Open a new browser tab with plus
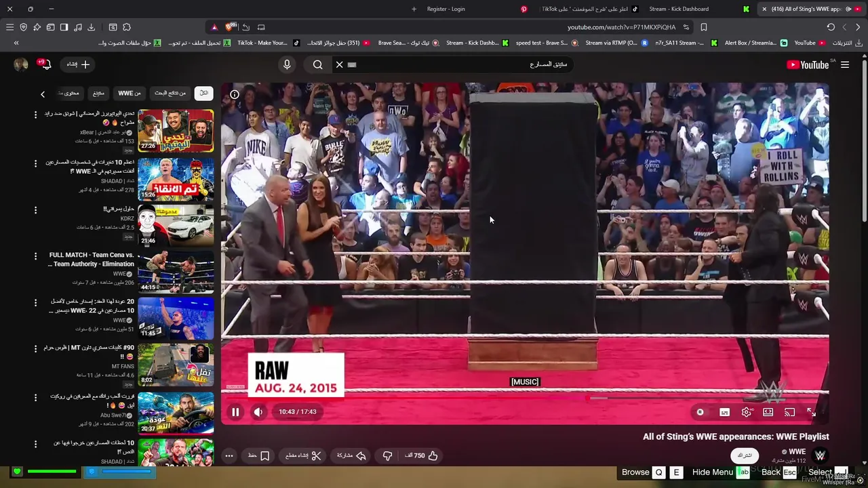 point(414,9)
